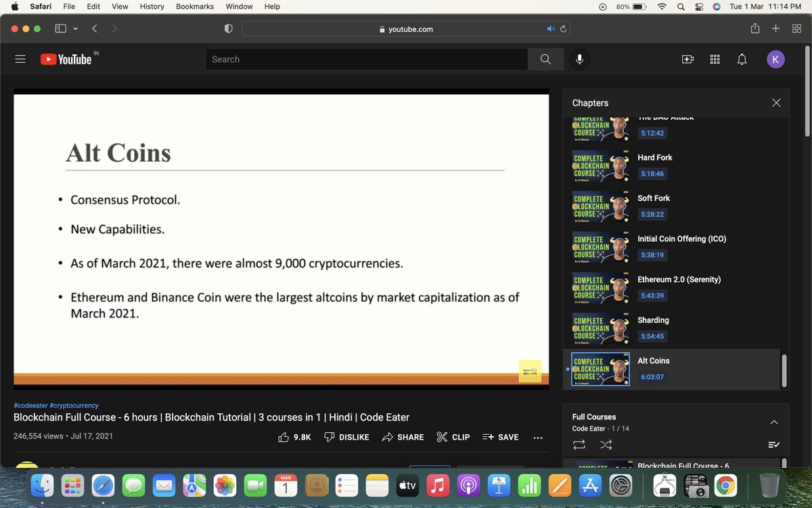Click the #codeeater hashtag

30,405
